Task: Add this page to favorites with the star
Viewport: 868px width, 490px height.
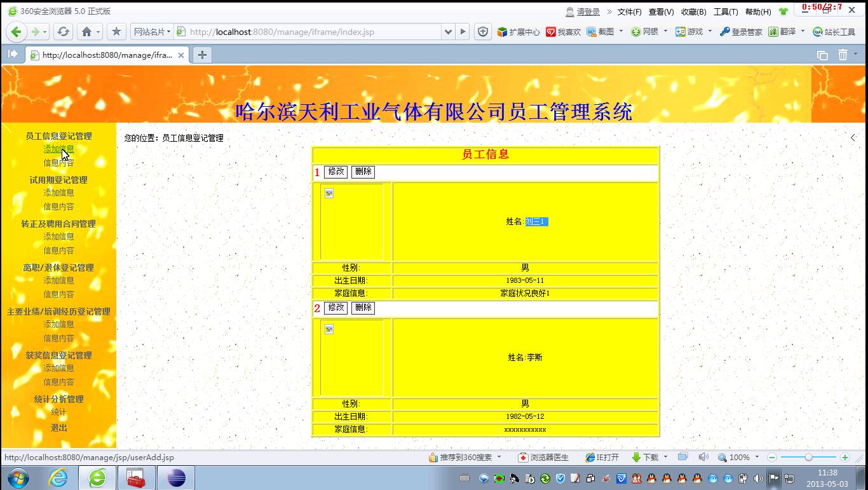Action: (x=116, y=32)
